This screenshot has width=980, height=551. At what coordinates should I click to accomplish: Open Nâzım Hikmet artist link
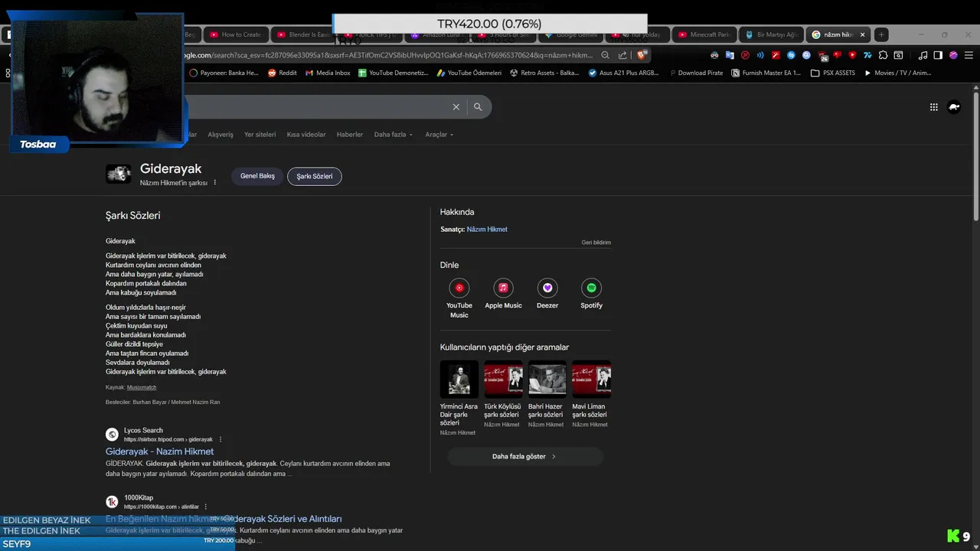pos(487,230)
